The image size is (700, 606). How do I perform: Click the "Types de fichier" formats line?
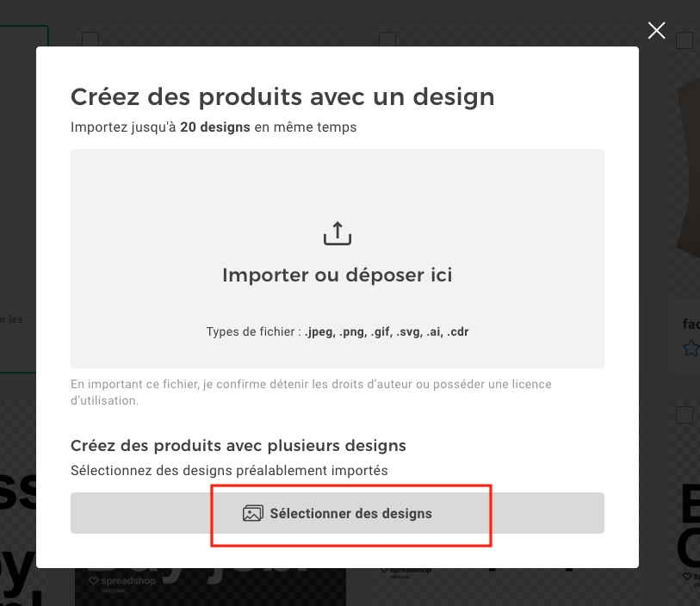(337, 331)
